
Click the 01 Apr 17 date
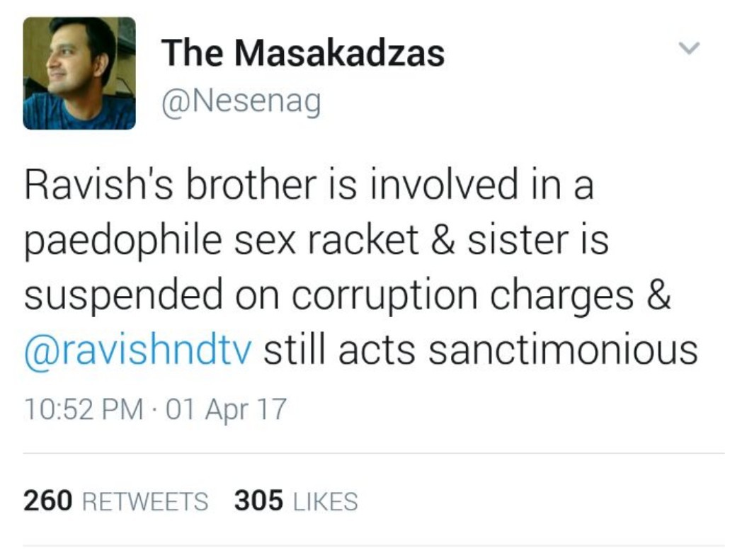[224, 410]
